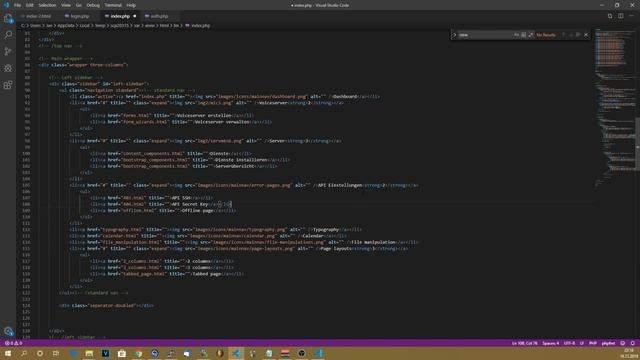Switch to the login.php tab
The image size is (640, 360).
point(80,16)
